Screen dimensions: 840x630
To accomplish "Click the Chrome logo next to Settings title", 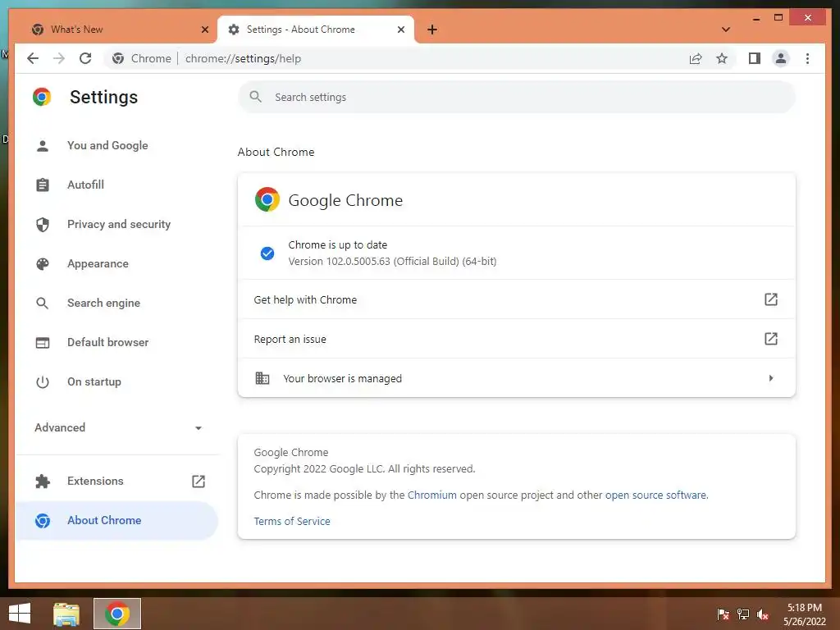I will click(42, 97).
